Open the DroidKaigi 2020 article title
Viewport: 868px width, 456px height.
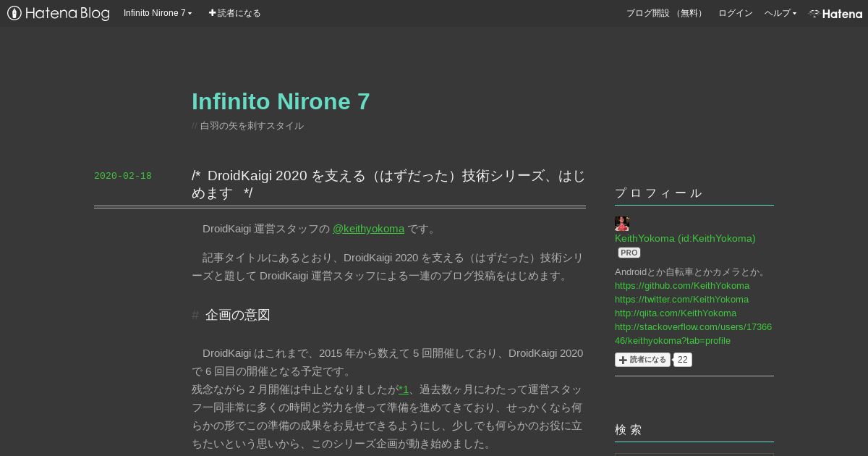(x=388, y=185)
